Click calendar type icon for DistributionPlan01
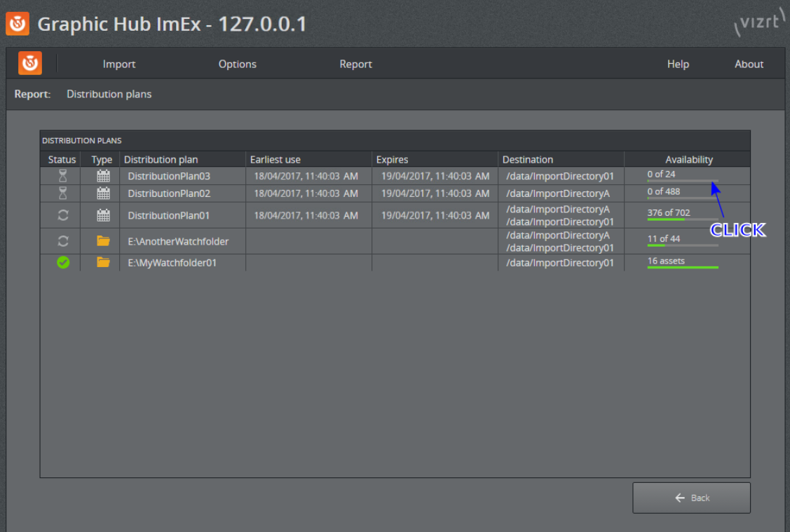 click(x=103, y=215)
